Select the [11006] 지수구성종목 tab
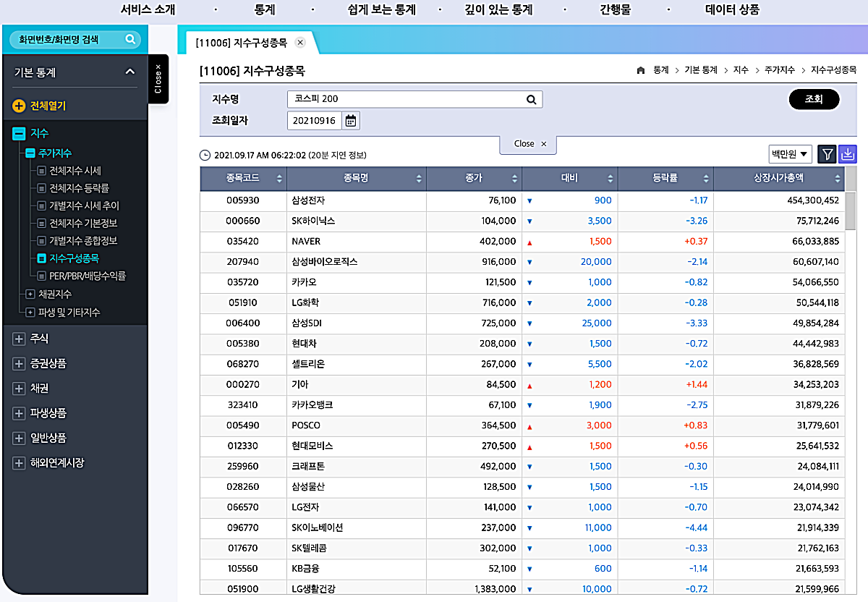Screen dimensions: 868x602 pyautogui.click(x=241, y=43)
